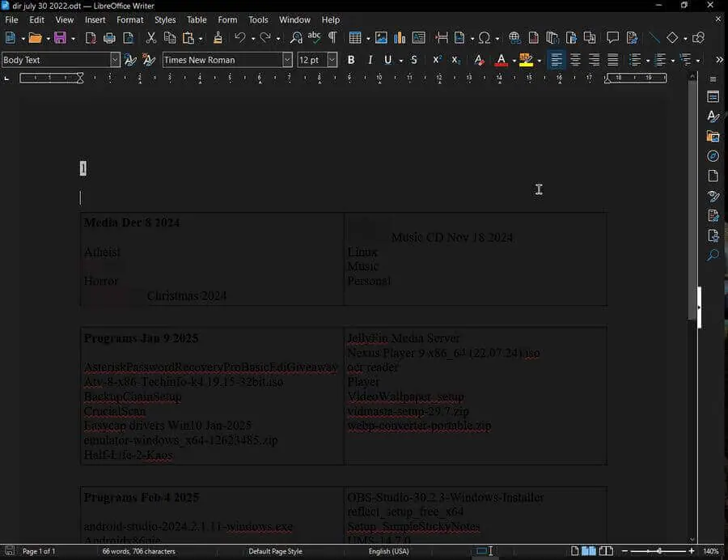
Task: Toggle formatting marks display
Action: (x=333, y=38)
